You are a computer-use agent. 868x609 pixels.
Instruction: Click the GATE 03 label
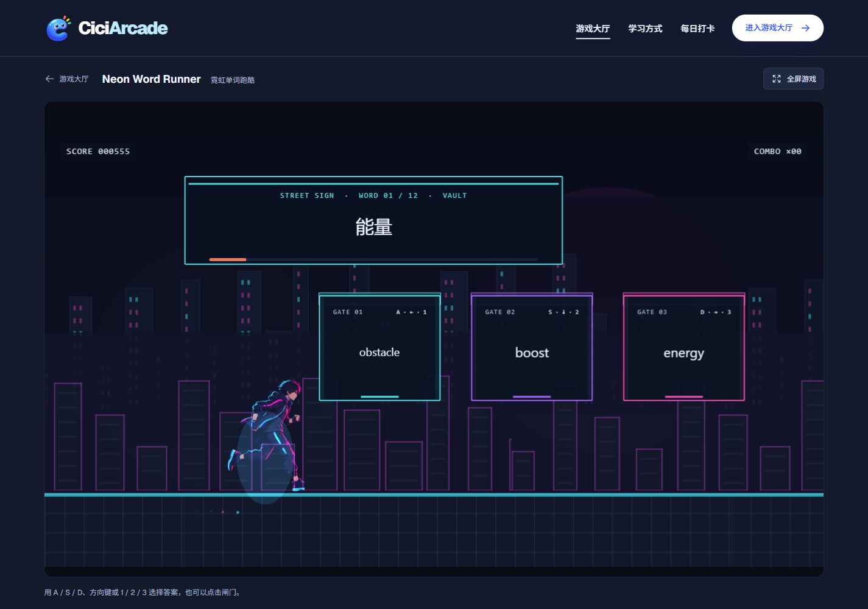pos(652,312)
